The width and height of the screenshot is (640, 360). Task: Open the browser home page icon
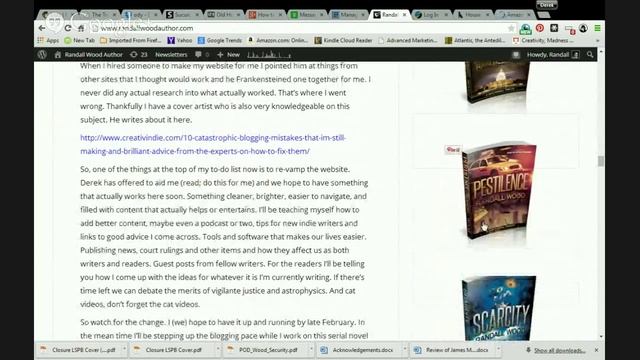coord(81,28)
